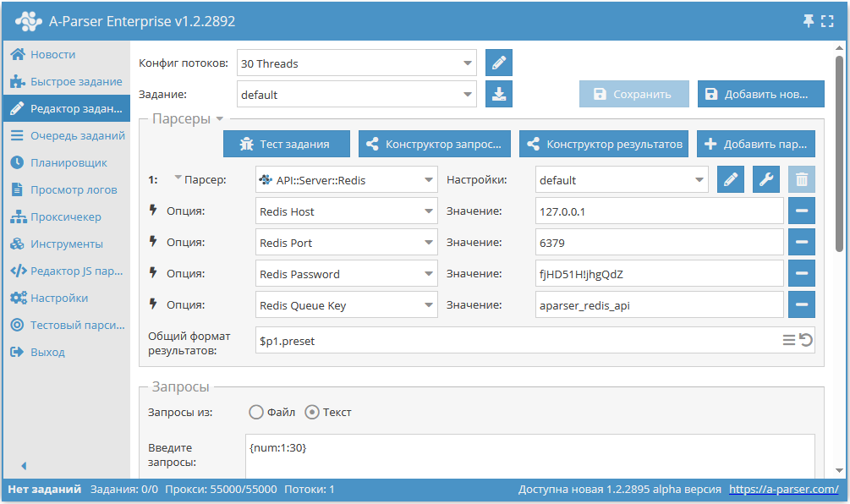Select the Текст radio button
Viewport: 850px width, 504px height.
click(312, 413)
